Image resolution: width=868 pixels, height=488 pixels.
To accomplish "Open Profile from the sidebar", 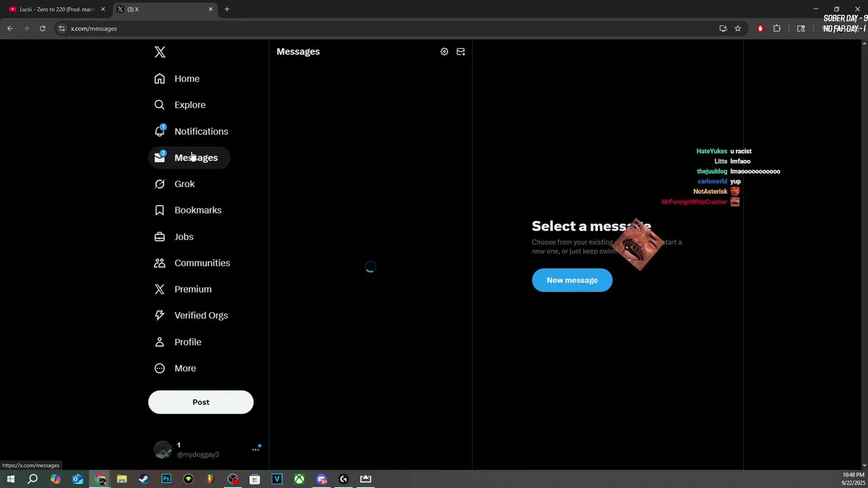I will (178, 342).
